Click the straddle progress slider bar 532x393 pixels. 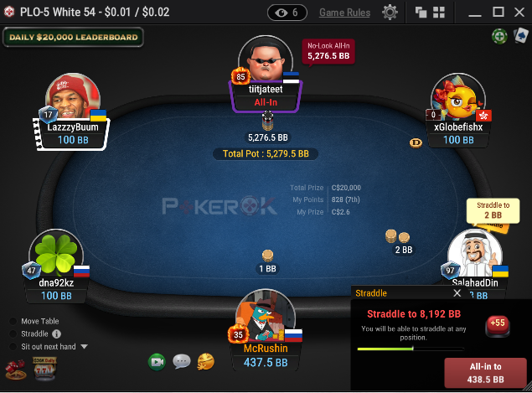tap(411, 349)
